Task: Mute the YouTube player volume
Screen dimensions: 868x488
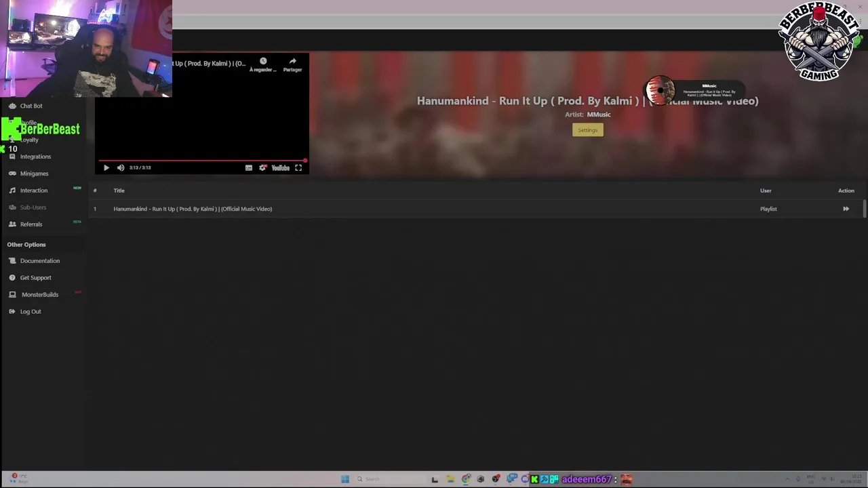Action: [x=121, y=168]
